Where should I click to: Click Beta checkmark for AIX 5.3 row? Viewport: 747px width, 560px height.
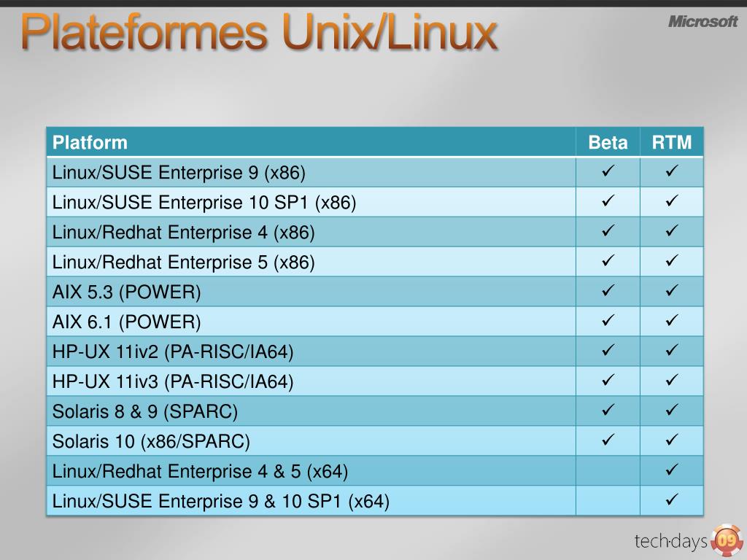click(x=608, y=290)
